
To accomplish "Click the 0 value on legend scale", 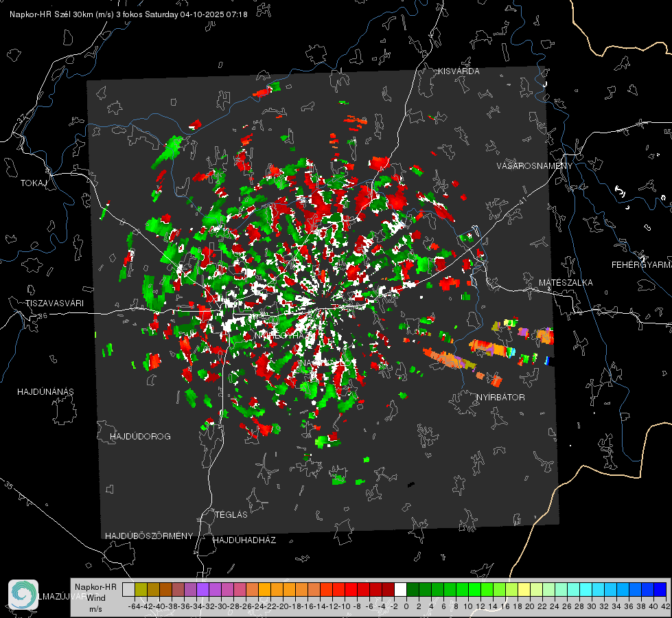I will (x=406, y=606).
